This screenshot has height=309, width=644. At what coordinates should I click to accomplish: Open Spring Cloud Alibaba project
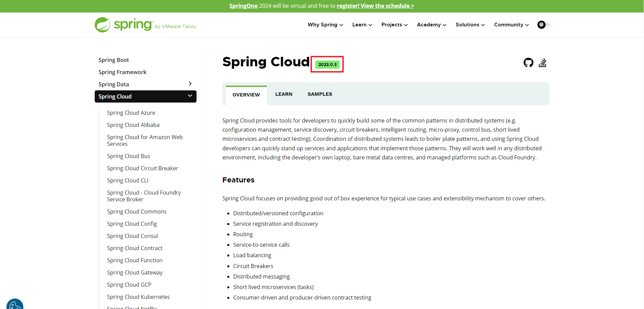(133, 125)
